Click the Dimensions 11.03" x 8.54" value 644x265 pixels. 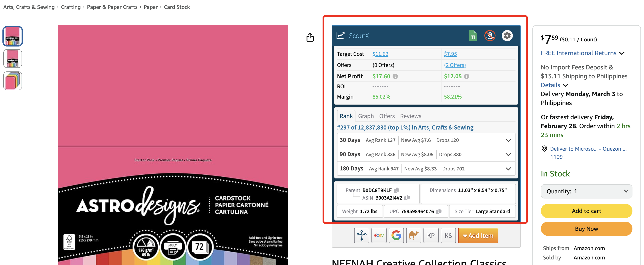(x=482, y=190)
